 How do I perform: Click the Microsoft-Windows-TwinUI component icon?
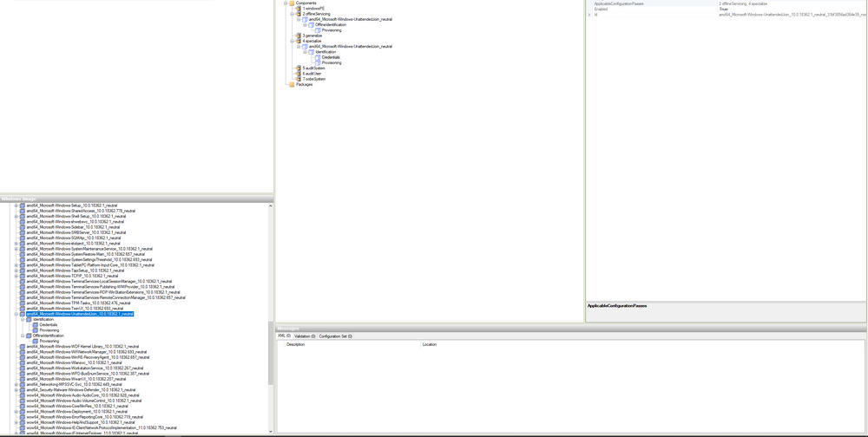(x=23, y=309)
